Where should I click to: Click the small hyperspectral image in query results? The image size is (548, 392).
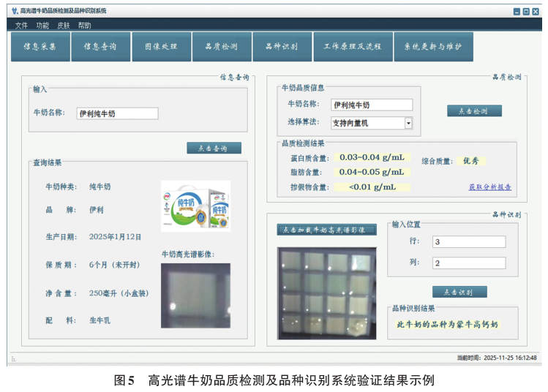pyautogui.click(x=196, y=295)
